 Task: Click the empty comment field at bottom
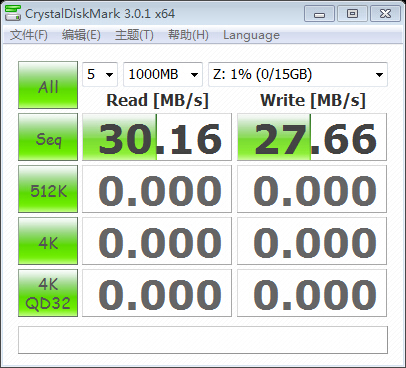coord(203,340)
